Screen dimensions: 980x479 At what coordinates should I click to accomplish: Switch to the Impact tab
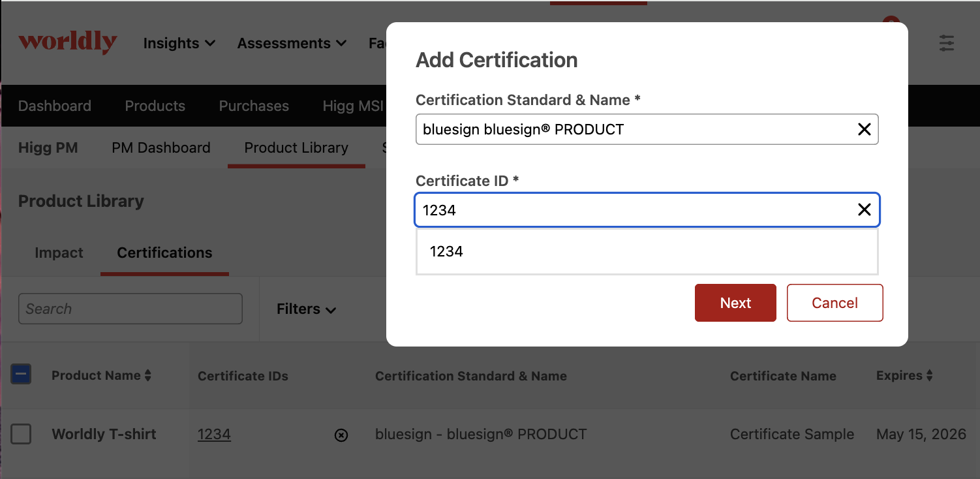(59, 253)
